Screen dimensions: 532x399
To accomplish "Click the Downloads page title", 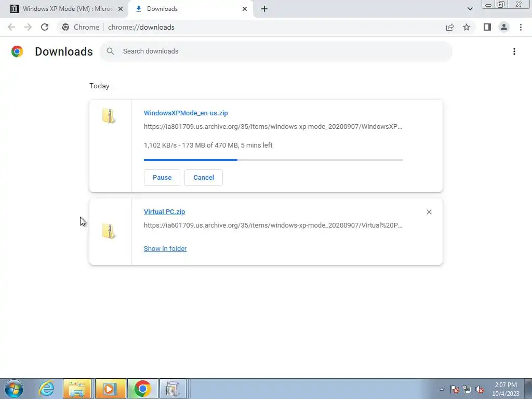I will click(x=64, y=51).
